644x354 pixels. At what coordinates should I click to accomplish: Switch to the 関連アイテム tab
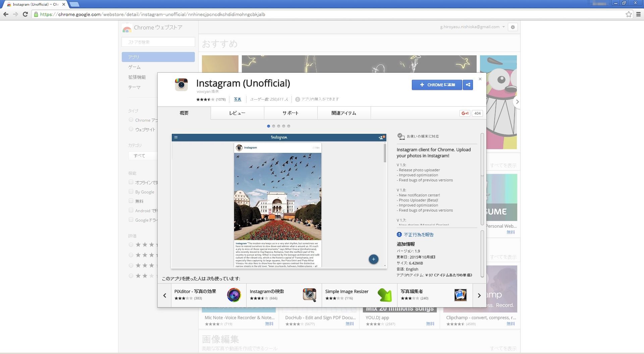click(344, 113)
